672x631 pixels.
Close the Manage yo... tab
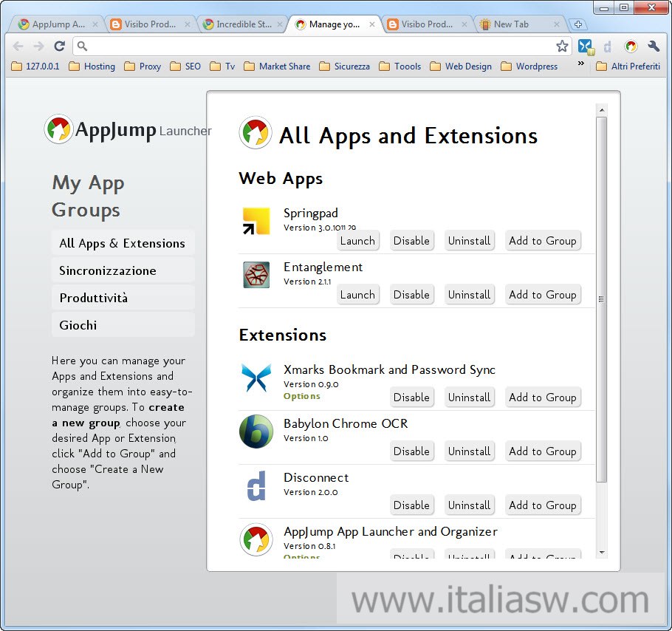coord(372,24)
